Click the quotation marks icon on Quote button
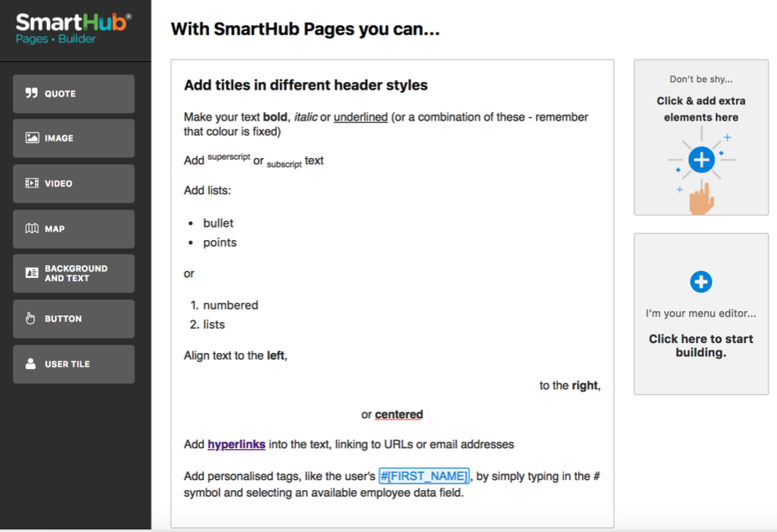777x532 pixels. click(31, 93)
